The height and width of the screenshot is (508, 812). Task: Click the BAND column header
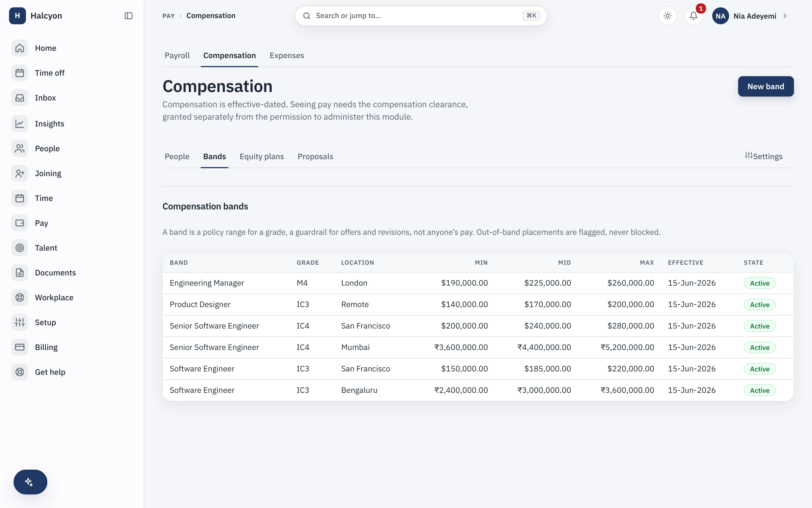(x=179, y=263)
